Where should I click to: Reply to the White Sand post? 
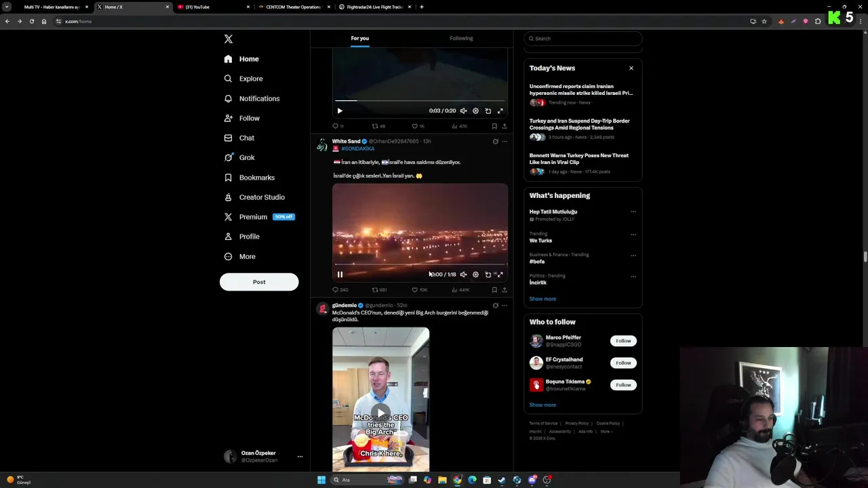click(x=340, y=290)
